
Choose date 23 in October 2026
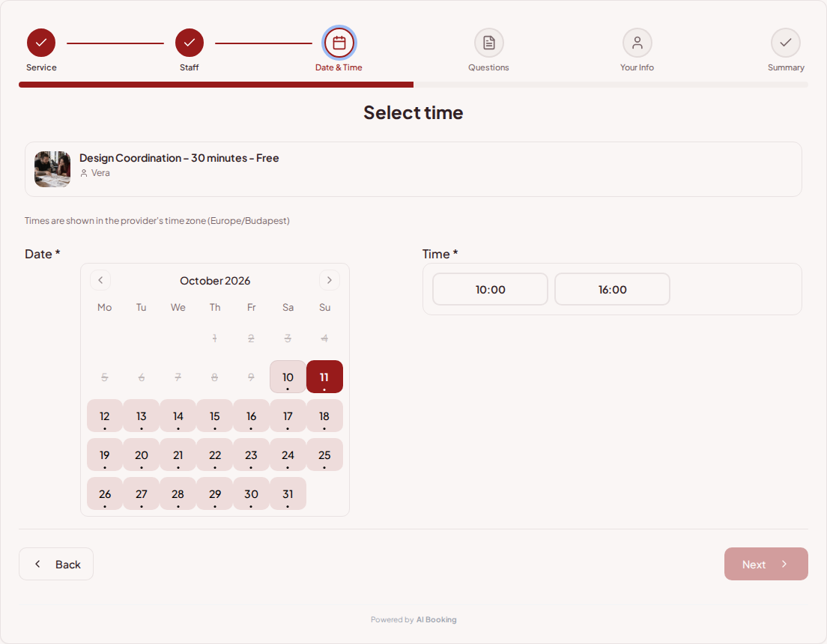pyautogui.click(x=251, y=455)
